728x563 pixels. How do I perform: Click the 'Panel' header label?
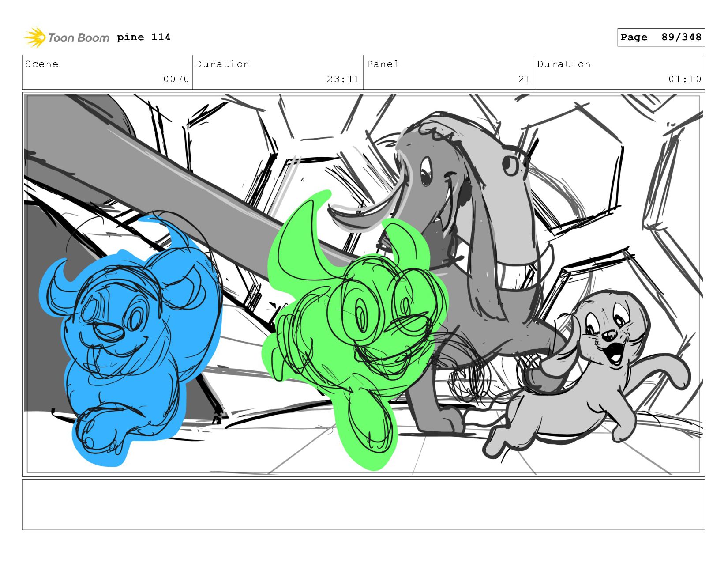[x=383, y=64]
